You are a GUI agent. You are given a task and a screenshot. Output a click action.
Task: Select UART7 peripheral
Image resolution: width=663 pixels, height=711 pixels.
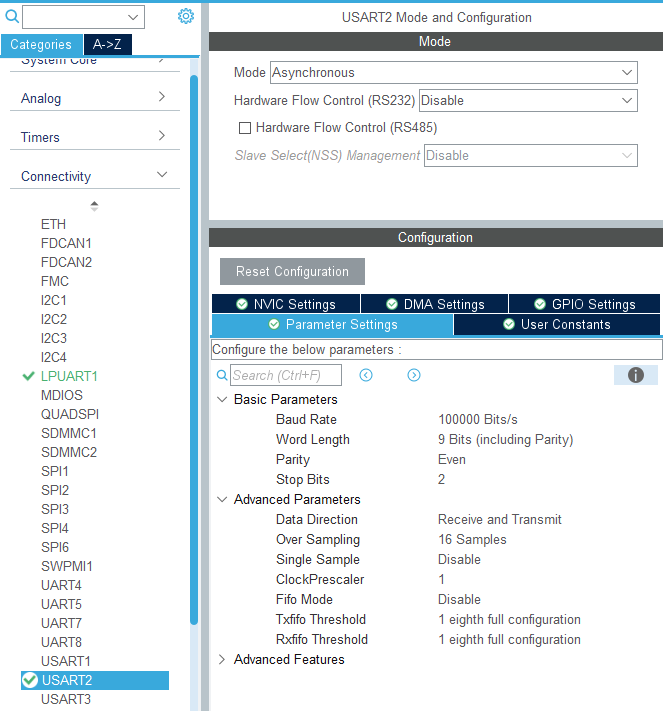click(61, 623)
